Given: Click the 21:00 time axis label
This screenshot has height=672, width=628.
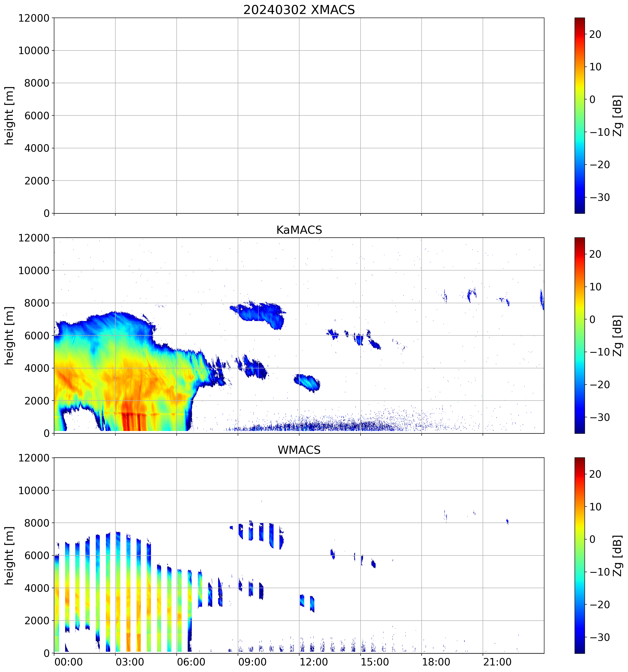Looking at the screenshot, I should [x=497, y=662].
